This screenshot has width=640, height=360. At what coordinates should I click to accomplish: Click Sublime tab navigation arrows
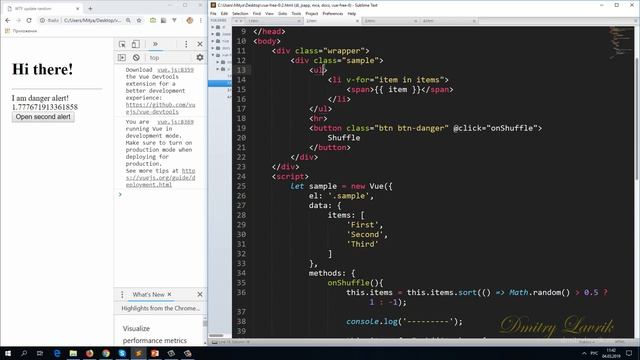click(x=239, y=21)
